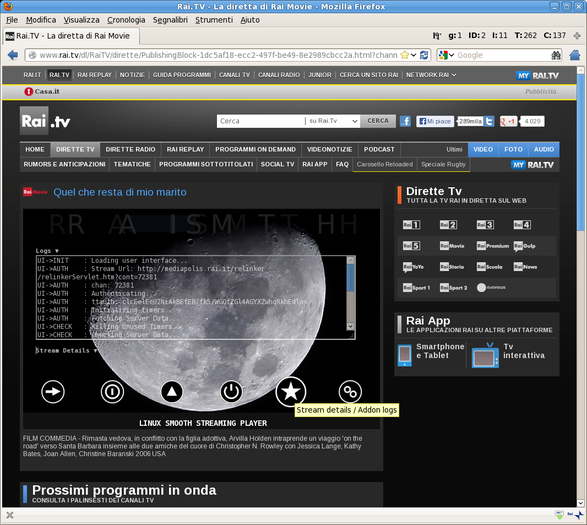The width and height of the screenshot is (587, 525).
Task: Open the Rai YoYo channel
Action: (413, 267)
